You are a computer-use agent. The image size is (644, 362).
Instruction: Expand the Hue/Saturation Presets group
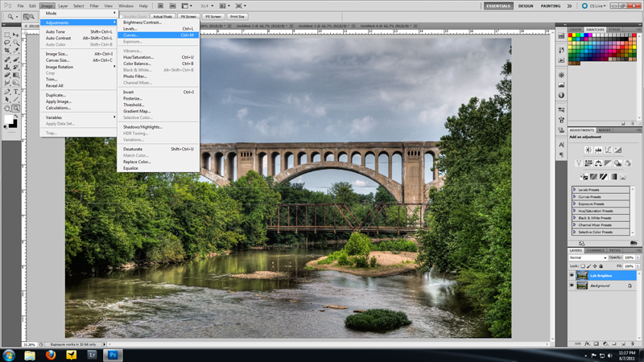[575, 211]
